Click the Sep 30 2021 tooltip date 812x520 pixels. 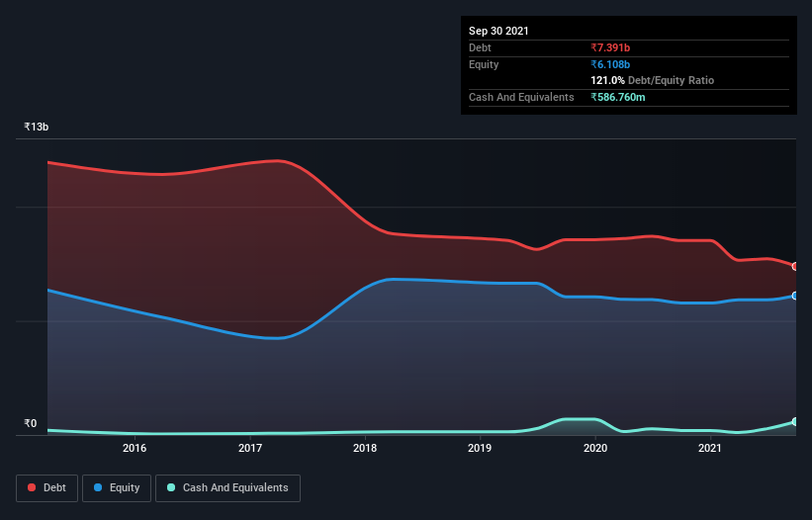498,31
